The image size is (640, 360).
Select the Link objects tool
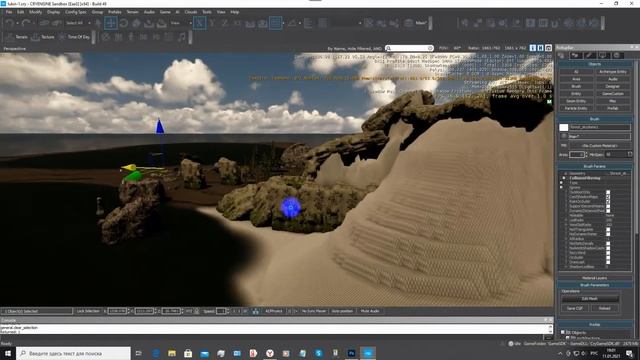click(x=44, y=23)
